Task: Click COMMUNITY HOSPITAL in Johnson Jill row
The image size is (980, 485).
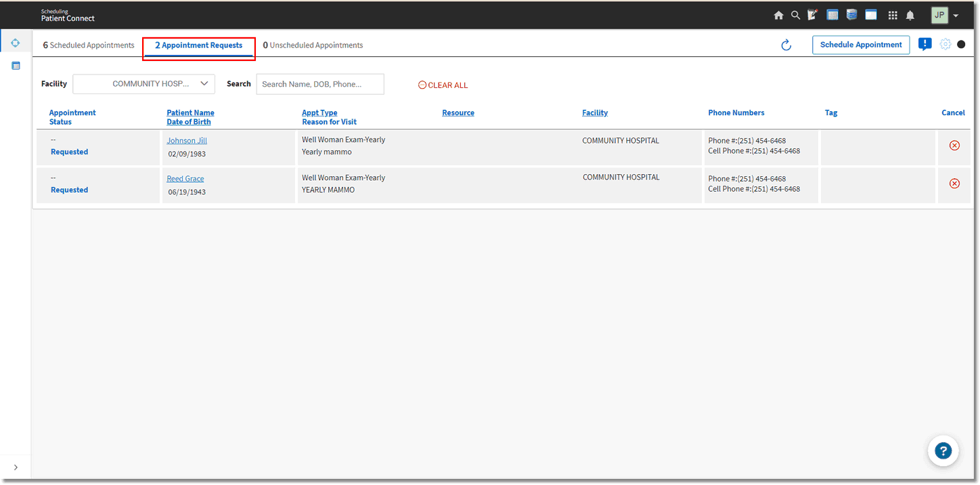Action: 621,141
